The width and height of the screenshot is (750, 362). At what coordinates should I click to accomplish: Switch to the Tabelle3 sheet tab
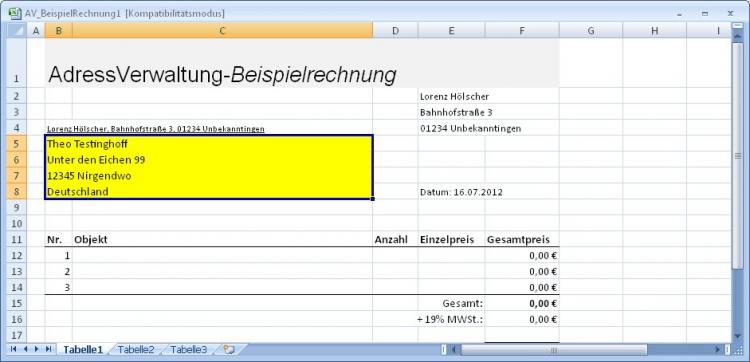click(188, 350)
